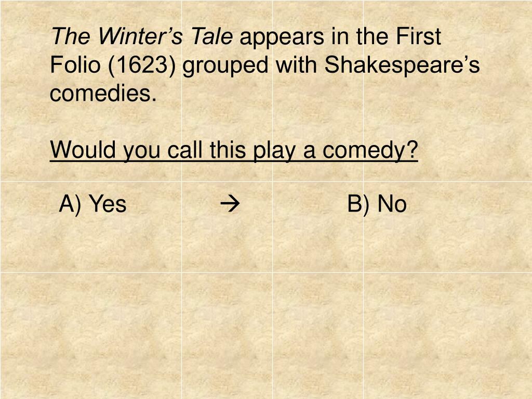Click the italic word Winter's
The image size is (532, 399).
(141, 36)
